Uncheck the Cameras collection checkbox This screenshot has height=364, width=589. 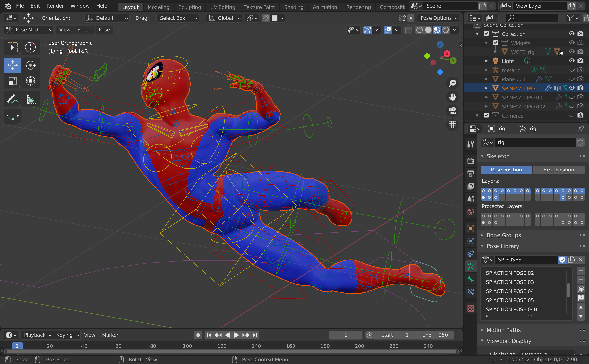(x=486, y=116)
